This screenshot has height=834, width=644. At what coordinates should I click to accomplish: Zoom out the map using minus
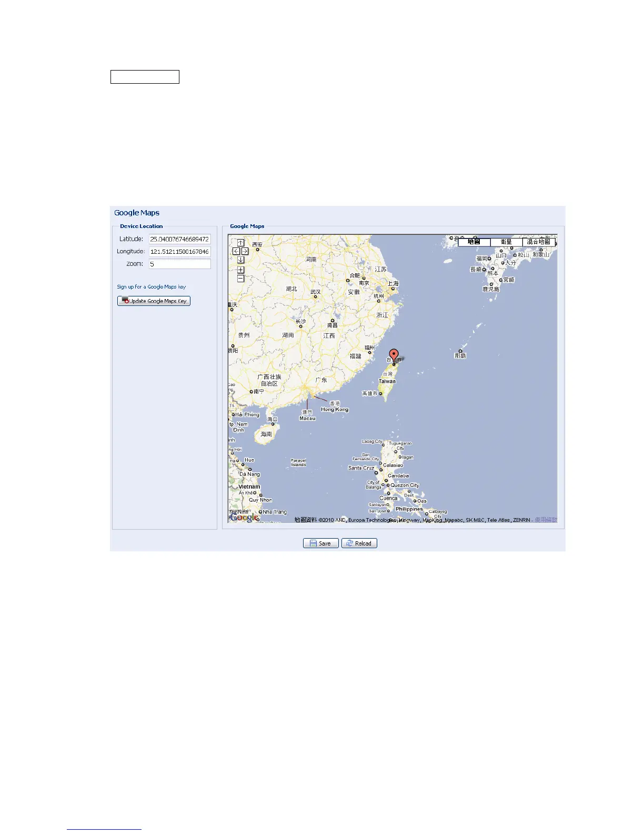240,279
